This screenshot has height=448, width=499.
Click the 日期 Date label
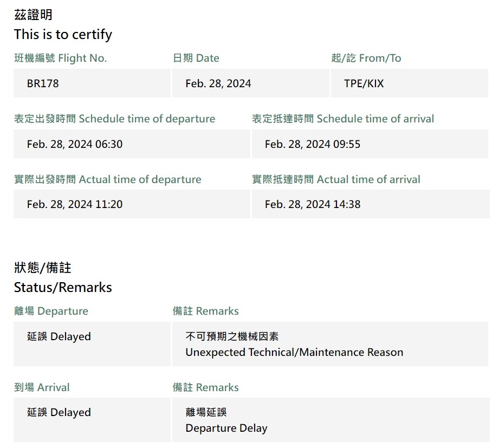pos(196,58)
